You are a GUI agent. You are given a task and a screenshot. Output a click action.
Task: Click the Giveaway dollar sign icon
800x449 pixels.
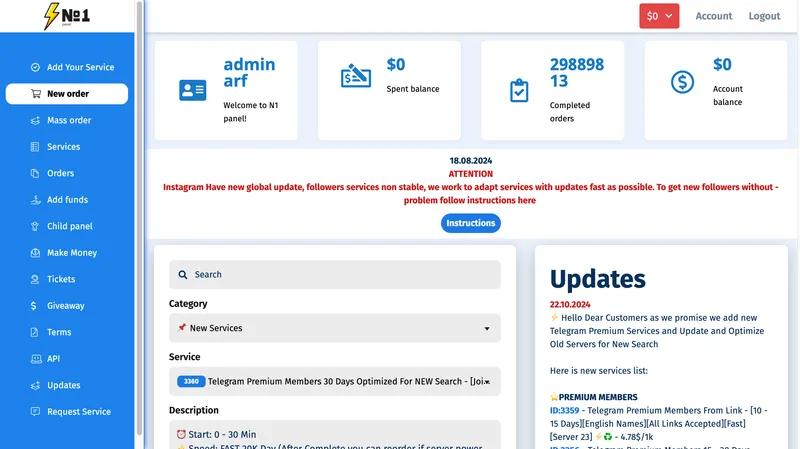[x=36, y=306]
